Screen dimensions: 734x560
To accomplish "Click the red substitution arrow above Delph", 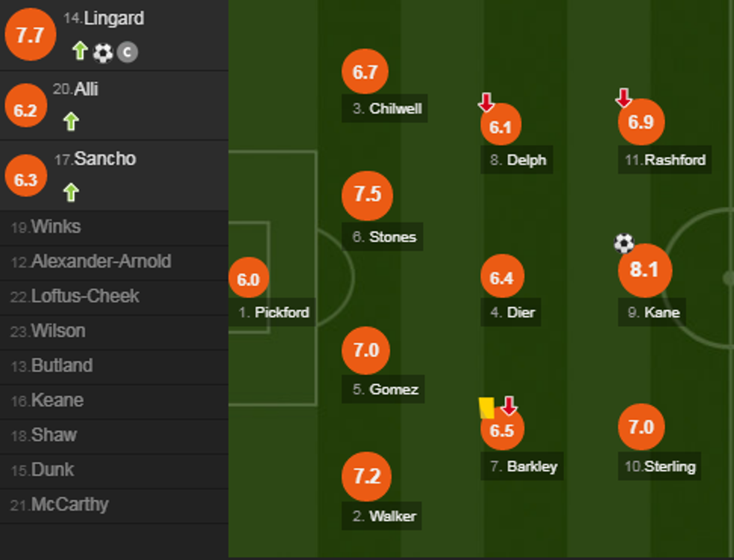I will pyautogui.click(x=486, y=101).
